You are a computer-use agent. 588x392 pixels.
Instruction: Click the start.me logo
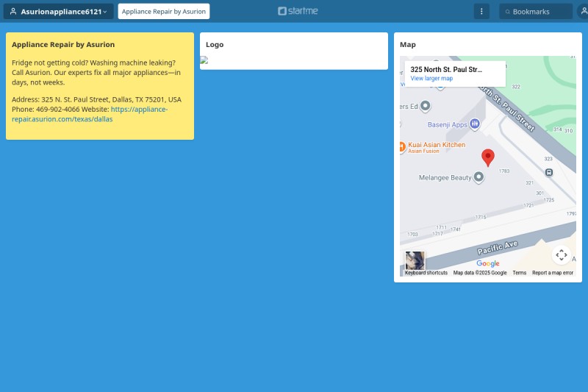pyautogui.click(x=298, y=11)
